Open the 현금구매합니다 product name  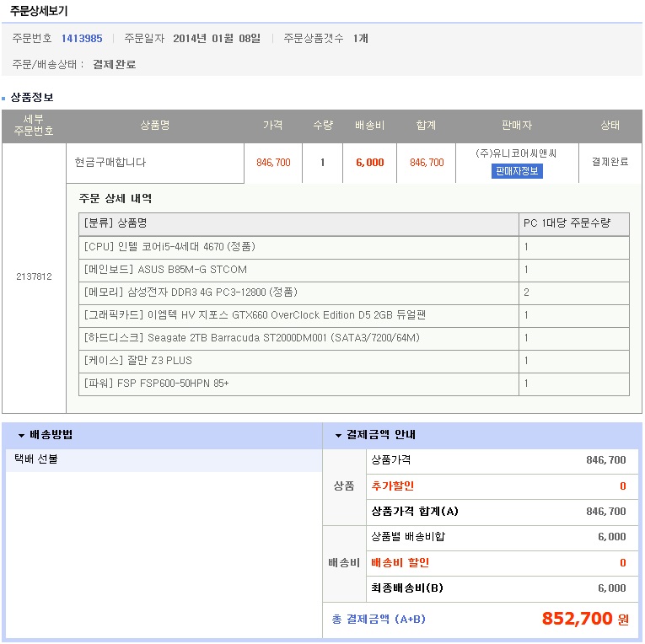(x=109, y=163)
